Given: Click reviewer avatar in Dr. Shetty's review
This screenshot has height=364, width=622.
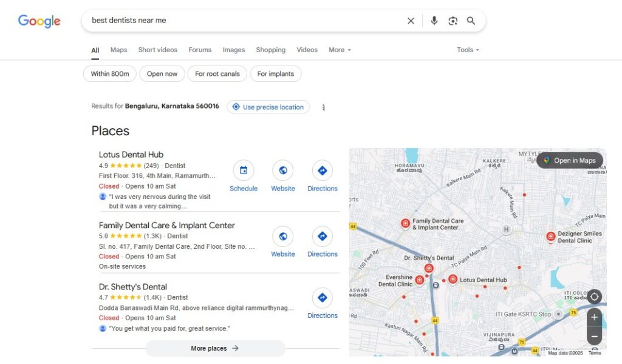Looking at the screenshot, I should (x=102, y=328).
